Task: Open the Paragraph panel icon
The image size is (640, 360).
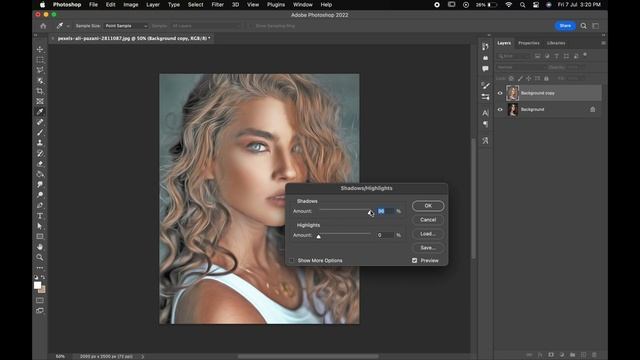Action: coord(485,124)
